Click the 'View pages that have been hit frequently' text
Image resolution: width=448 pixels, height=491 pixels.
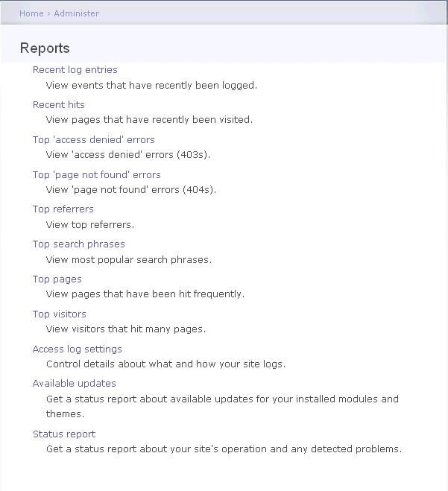click(145, 294)
